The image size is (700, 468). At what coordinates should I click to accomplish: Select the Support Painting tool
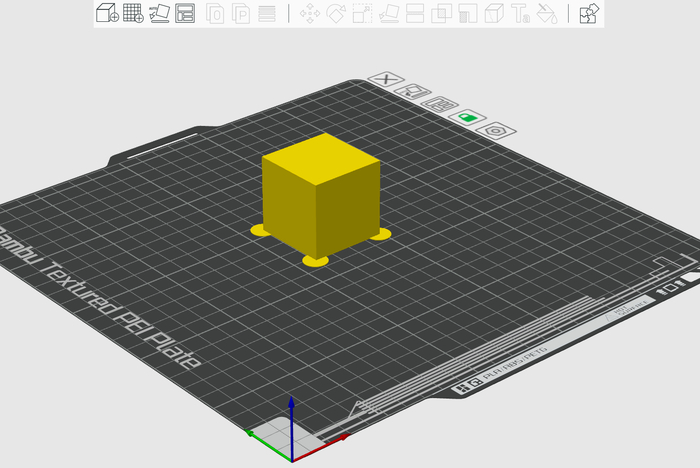coord(467,13)
